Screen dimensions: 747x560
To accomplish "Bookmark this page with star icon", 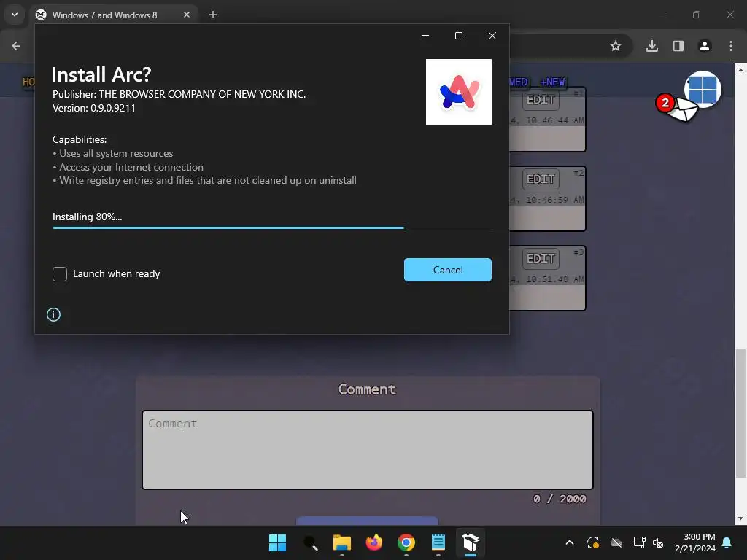I will [616, 46].
